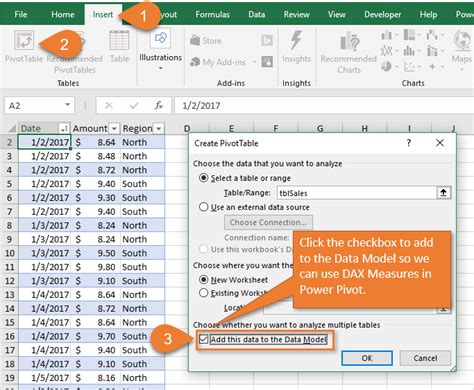Check Add this data to Data Model

coord(203,340)
